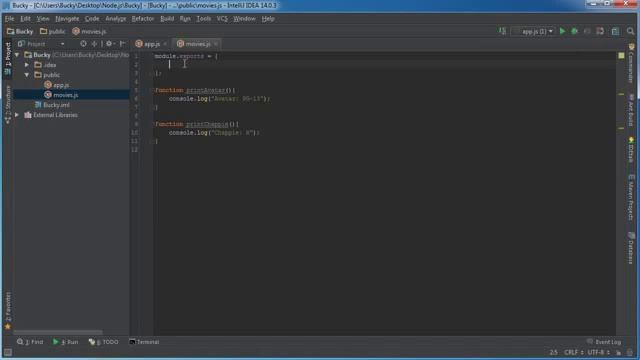Open the Database side panel
The width and height of the screenshot is (640, 360).
click(x=631, y=248)
